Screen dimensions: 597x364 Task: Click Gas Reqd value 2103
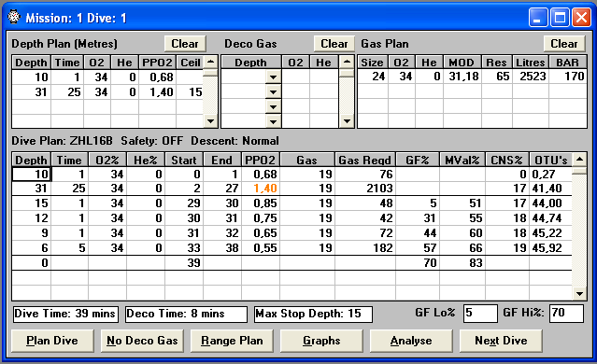pyautogui.click(x=365, y=189)
